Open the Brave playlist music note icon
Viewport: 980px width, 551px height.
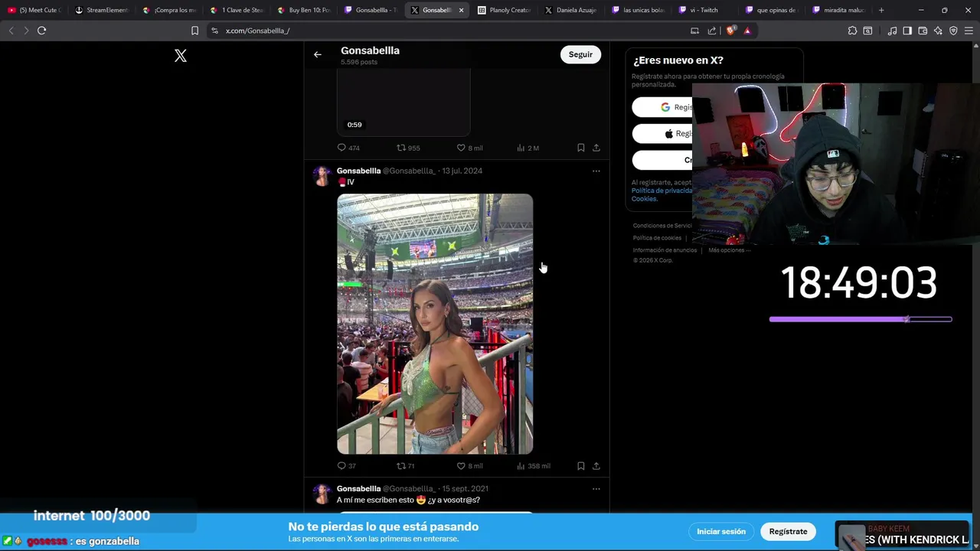pos(892,31)
